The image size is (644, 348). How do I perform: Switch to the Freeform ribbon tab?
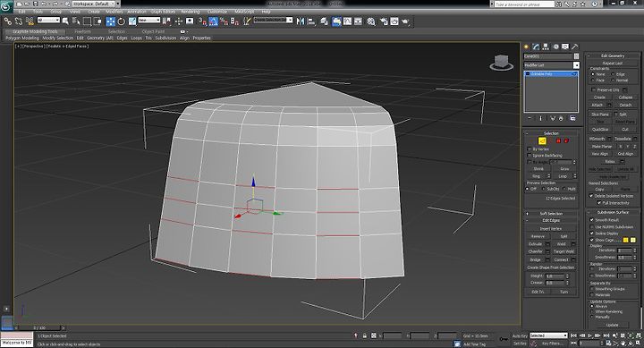point(82,31)
